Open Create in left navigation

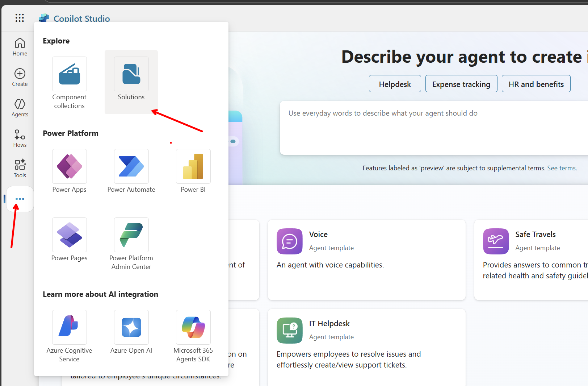pos(20,78)
